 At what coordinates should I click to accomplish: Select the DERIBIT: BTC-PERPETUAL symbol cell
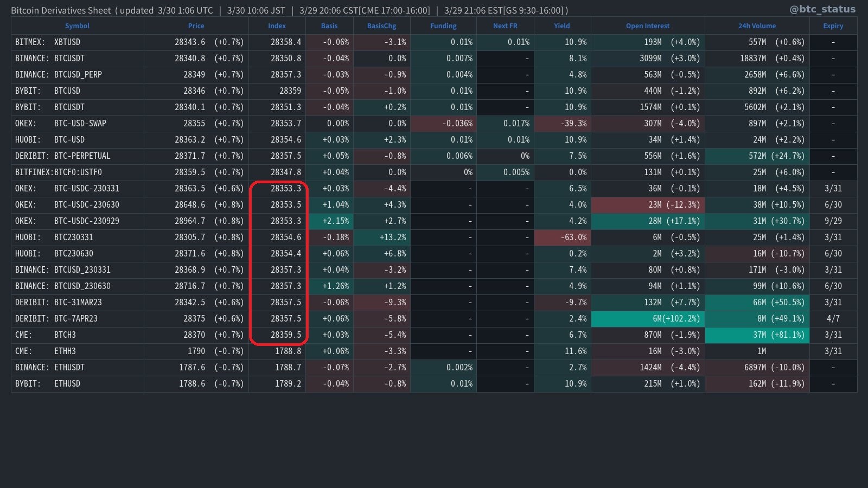coord(78,156)
